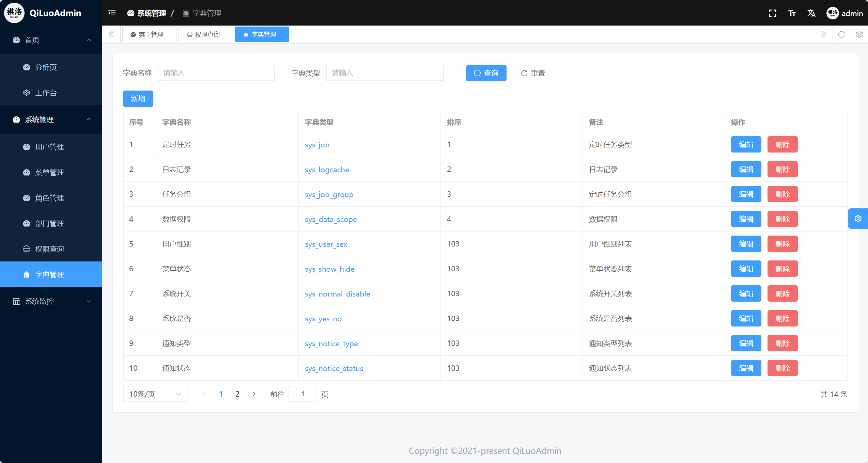Click the search magnifier on the 查询 button
The width and height of the screenshot is (868, 463).
(477, 73)
